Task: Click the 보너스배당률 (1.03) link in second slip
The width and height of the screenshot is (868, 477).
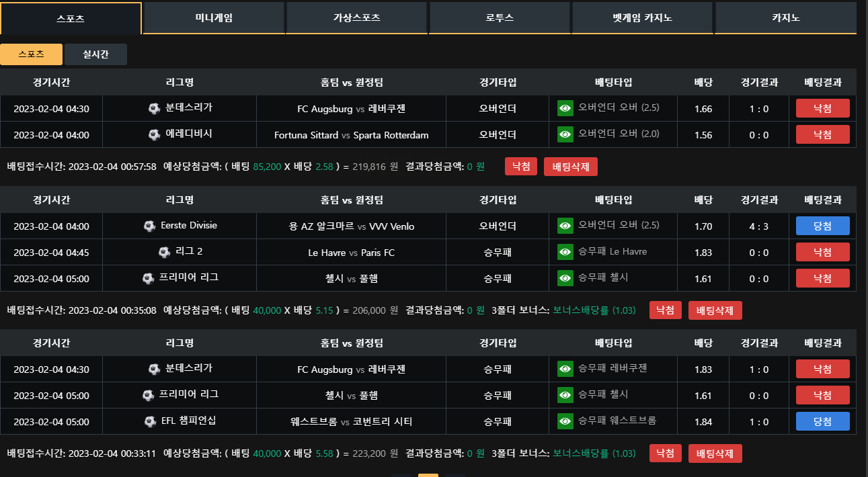Action: tap(594, 310)
